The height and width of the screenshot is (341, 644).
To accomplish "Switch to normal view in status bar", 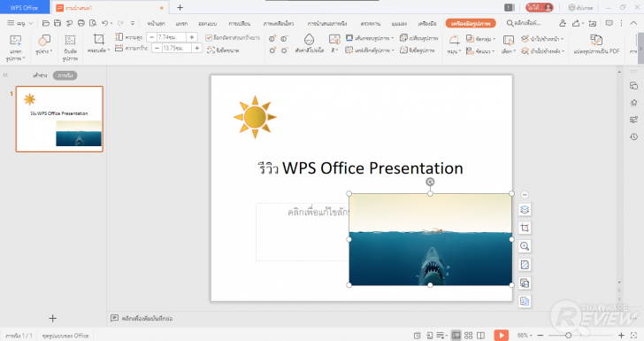I will (456, 336).
